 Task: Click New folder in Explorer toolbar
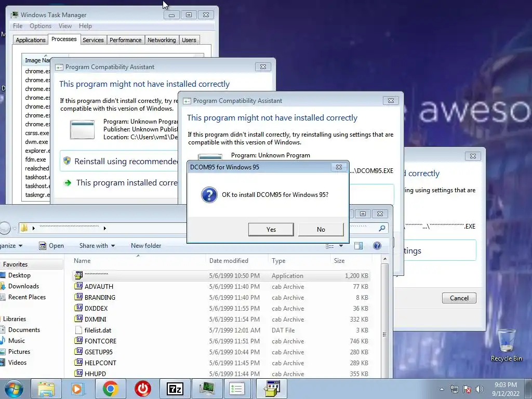(146, 246)
